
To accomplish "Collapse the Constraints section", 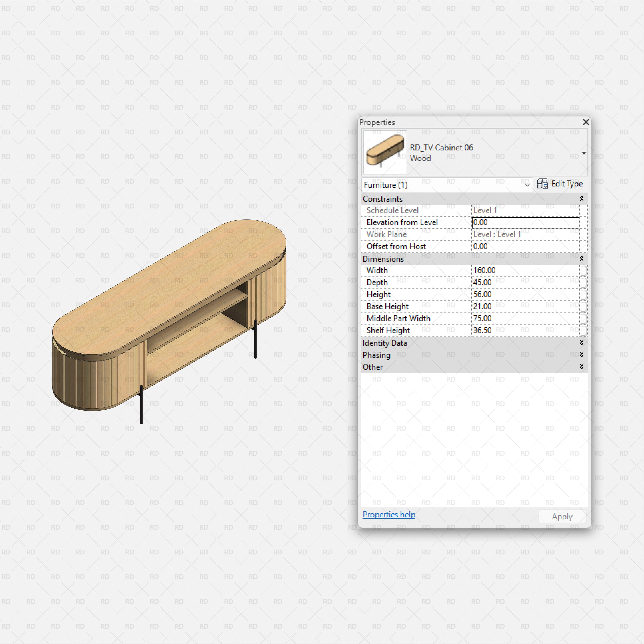I will pyautogui.click(x=581, y=199).
